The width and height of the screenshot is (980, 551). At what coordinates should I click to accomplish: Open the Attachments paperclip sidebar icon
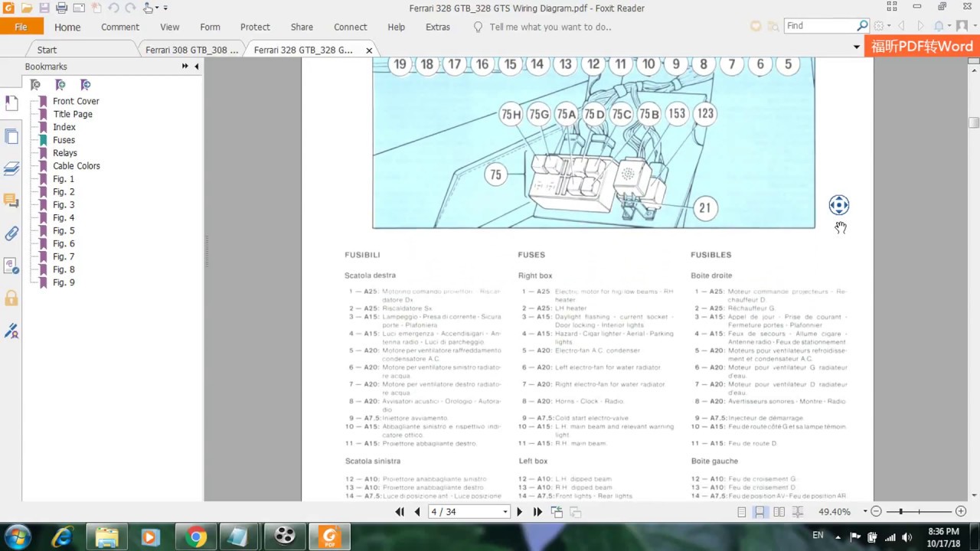(x=11, y=233)
